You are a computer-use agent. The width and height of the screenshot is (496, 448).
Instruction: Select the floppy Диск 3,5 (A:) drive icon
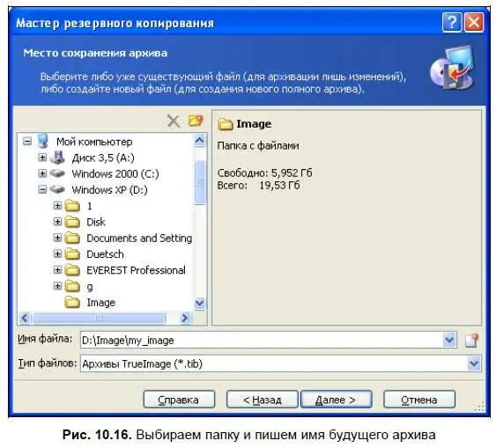tap(57, 157)
